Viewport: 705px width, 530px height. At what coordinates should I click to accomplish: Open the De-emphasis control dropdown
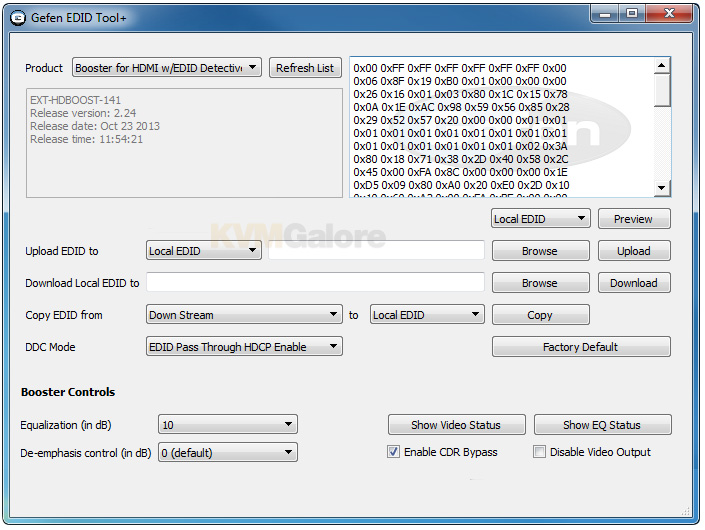point(228,452)
